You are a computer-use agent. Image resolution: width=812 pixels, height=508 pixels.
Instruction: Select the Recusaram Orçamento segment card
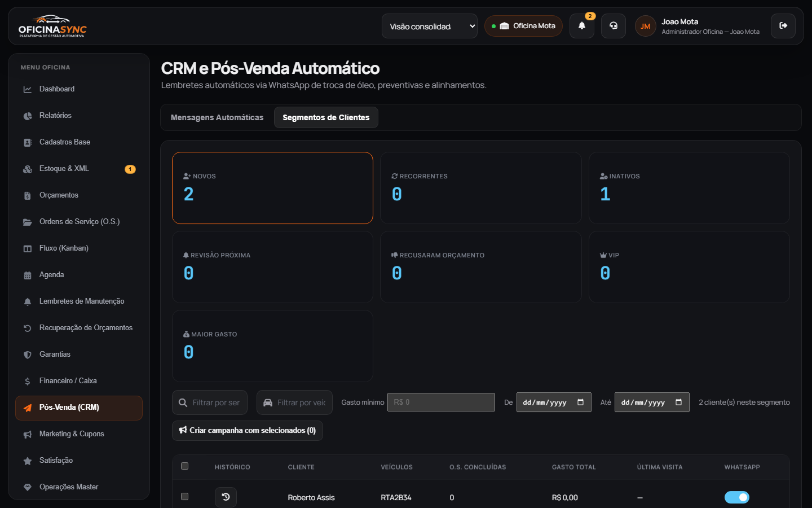(481, 267)
